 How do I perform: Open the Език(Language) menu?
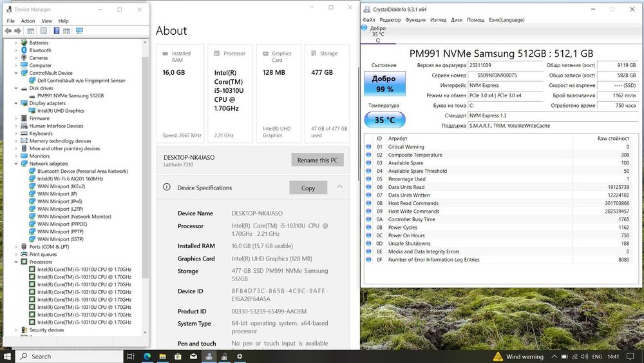point(506,20)
